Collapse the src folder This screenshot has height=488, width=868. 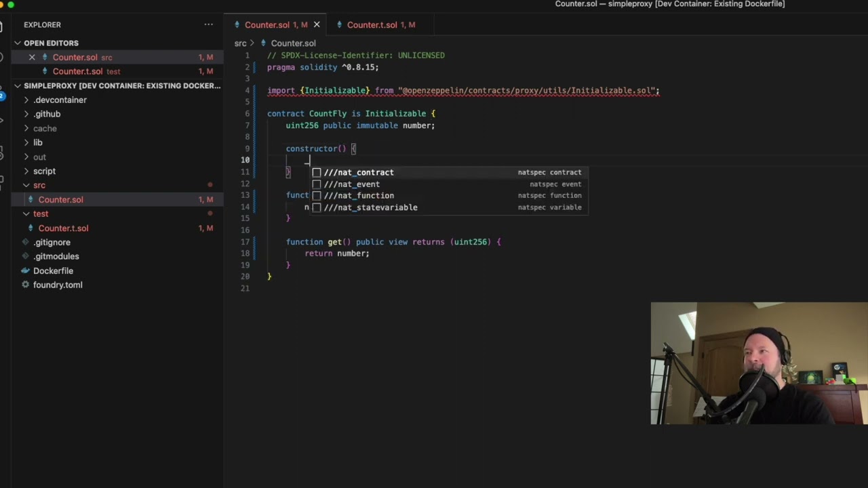tap(26, 186)
